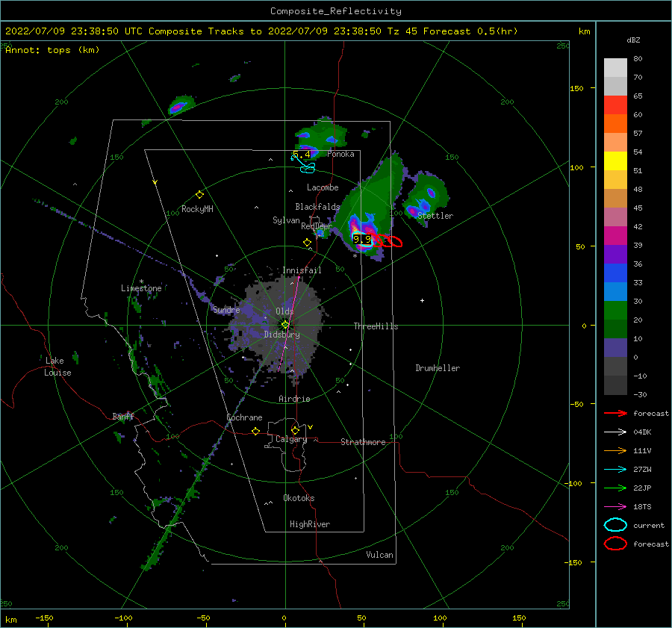
Task: Click the green 22JP arrow in the legend
Action: pos(615,488)
